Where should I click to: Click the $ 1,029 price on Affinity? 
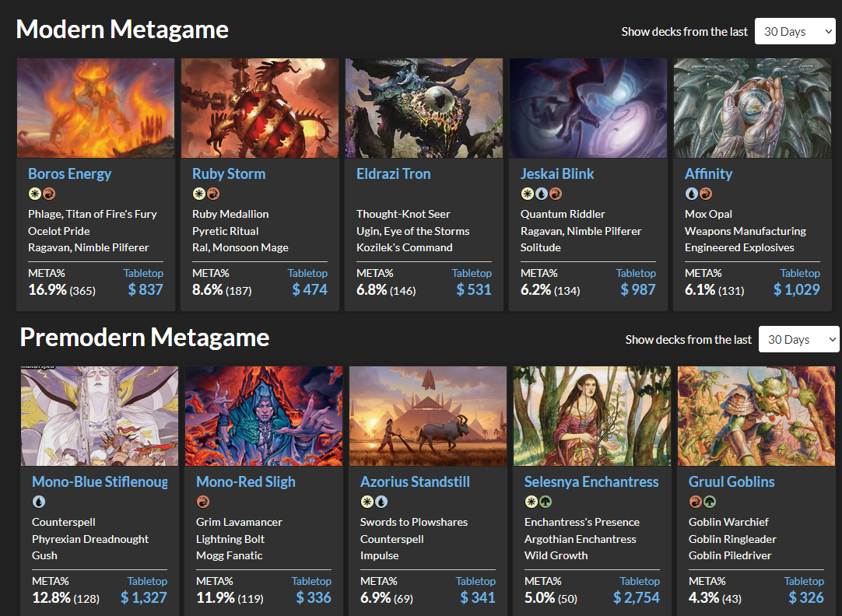(x=796, y=290)
